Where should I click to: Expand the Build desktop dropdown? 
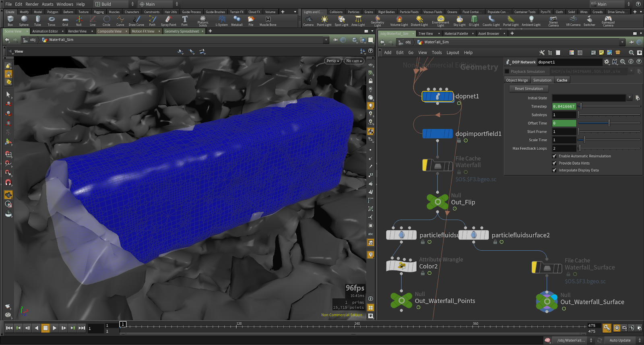pyautogui.click(x=115, y=4)
